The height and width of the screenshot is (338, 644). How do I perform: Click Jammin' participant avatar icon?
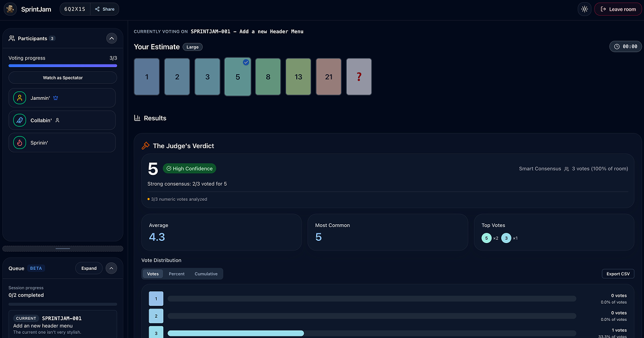point(20,98)
